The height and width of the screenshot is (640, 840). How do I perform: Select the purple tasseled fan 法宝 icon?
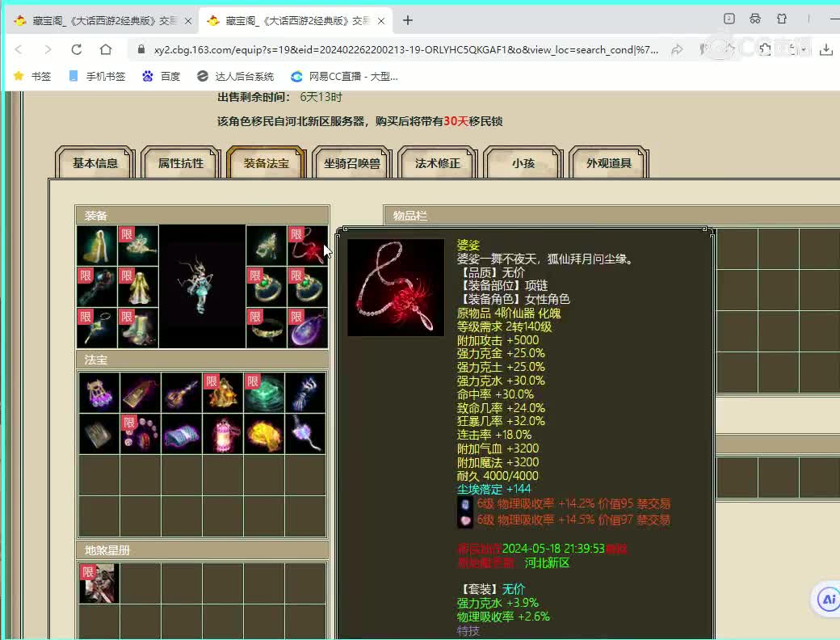point(305,434)
